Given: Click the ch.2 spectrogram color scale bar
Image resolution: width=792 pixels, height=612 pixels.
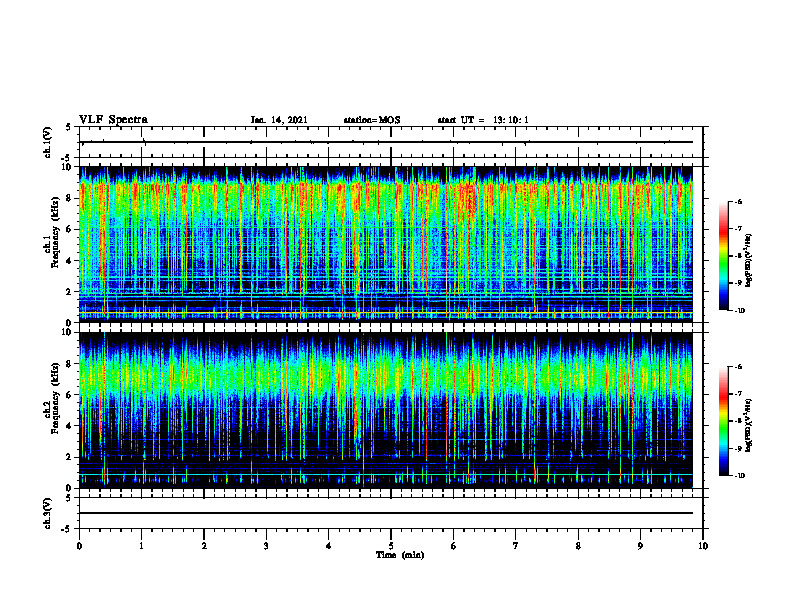Looking at the screenshot, I should pyautogui.click(x=723, y=421).
